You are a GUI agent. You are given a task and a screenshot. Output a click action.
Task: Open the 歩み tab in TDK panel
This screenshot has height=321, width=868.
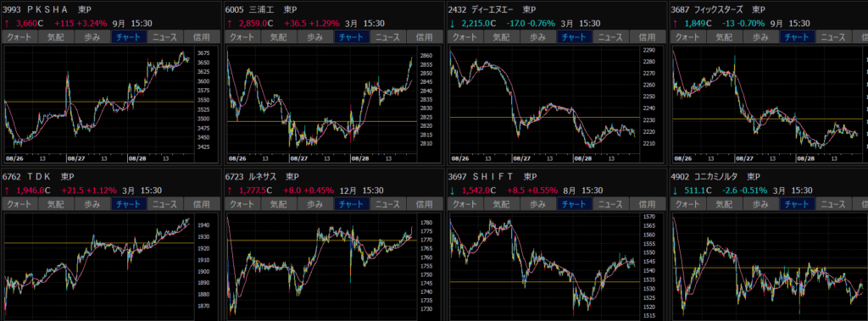tap(92, 204)
